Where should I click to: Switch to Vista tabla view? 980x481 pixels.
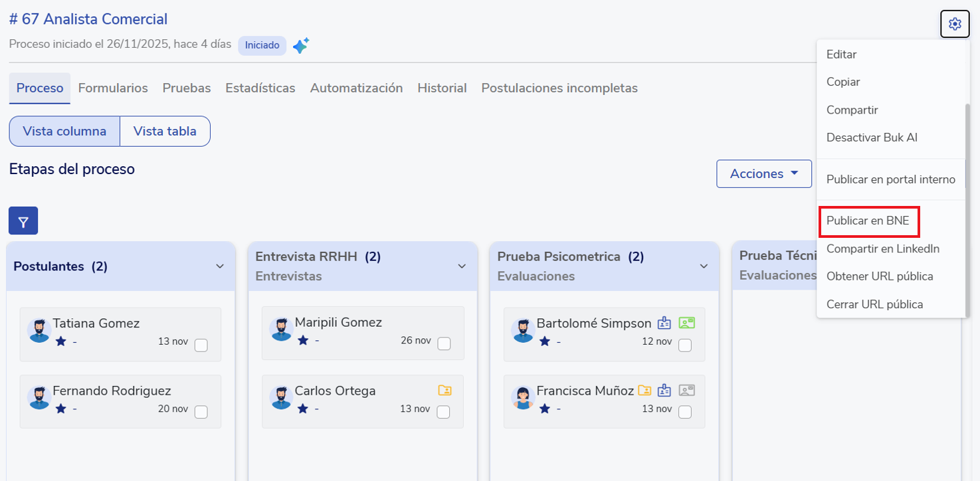pos(165,132)
